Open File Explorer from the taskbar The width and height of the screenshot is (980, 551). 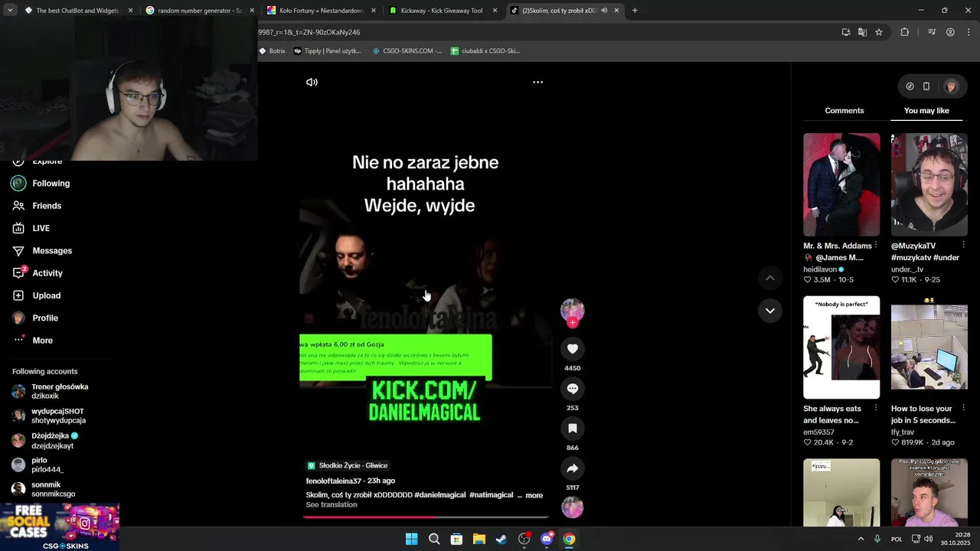coord(479,539)
